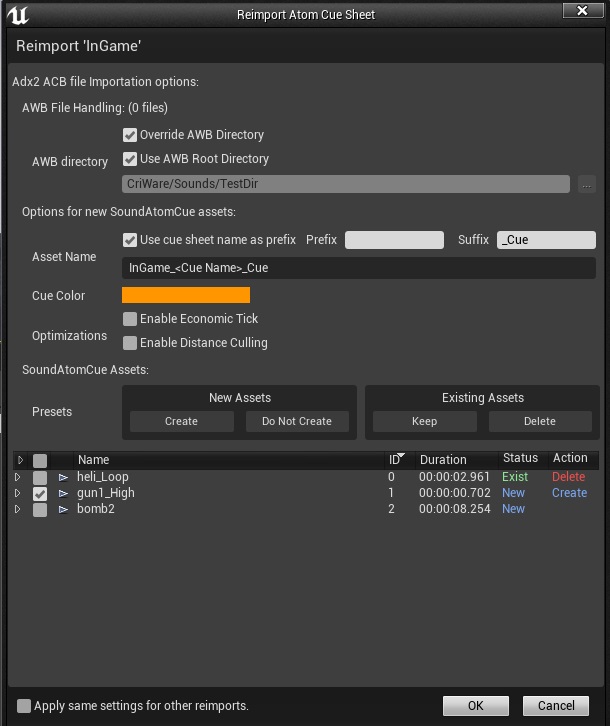610x726 pixels.
Task: Apply Do Not Create preset
Action: (297, 421)
